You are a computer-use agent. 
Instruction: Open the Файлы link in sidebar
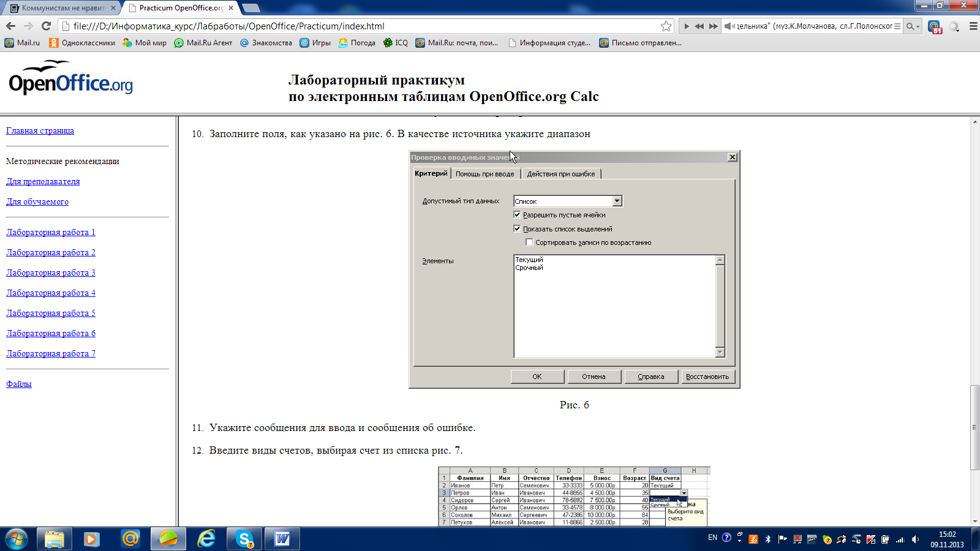(19, 384)
